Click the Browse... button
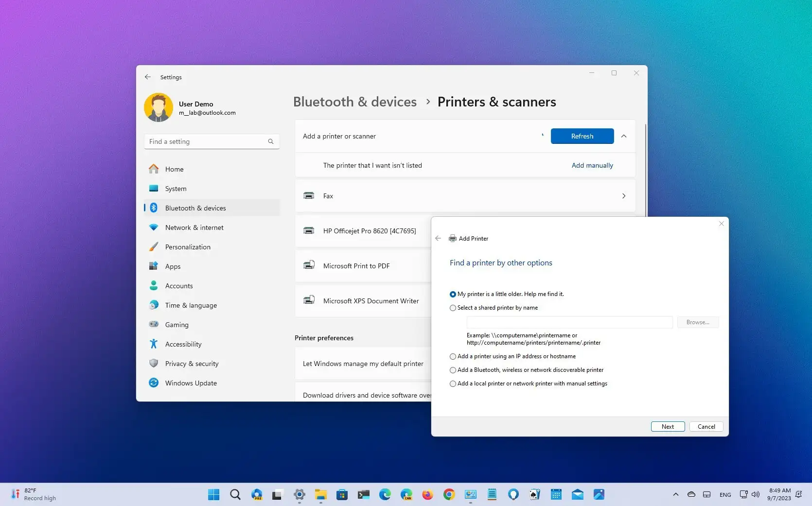 click(x=698, y=322)
